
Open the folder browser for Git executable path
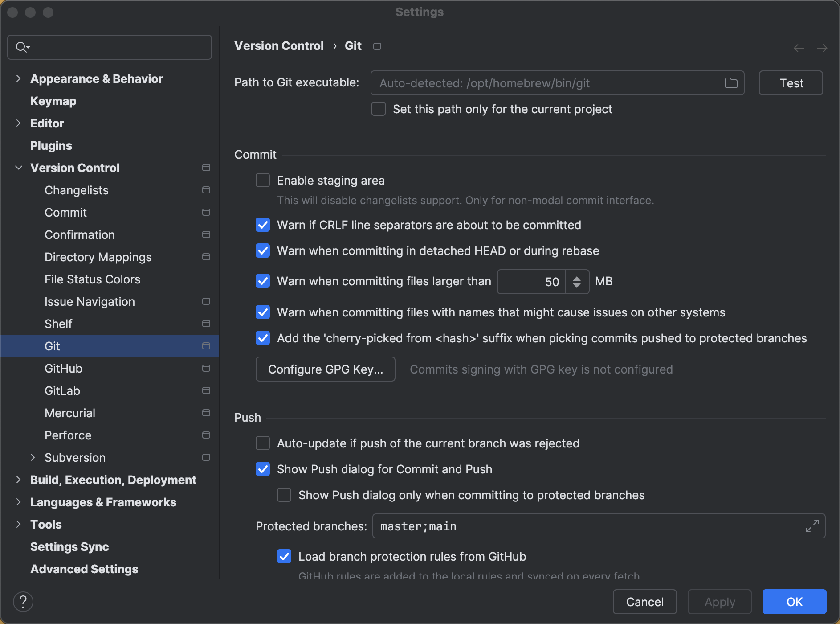(730, 83)
